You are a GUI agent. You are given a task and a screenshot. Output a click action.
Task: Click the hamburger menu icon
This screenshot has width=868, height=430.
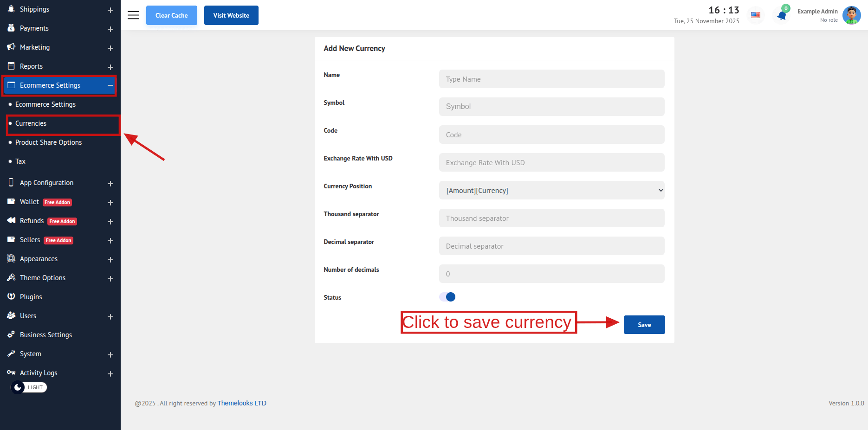[133, 15]
